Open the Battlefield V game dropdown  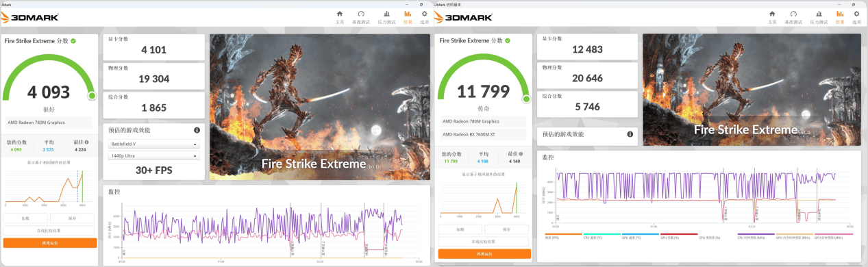154,144
